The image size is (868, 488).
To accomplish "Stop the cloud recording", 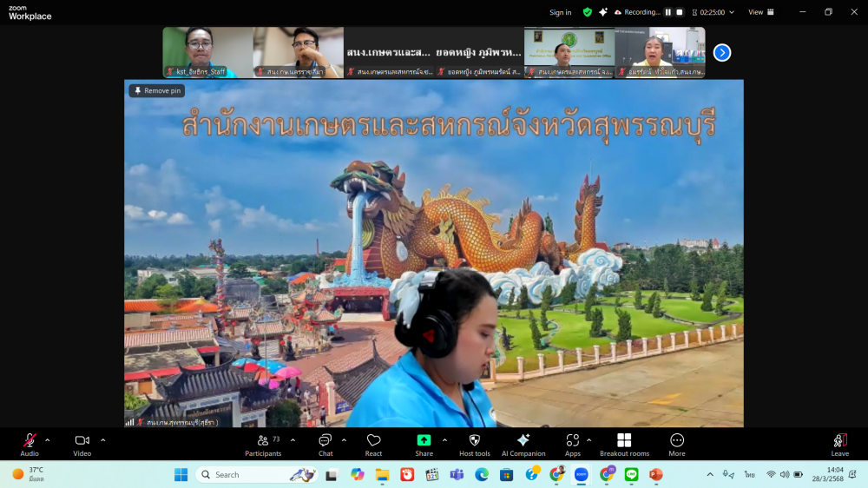I will (680, 12).
